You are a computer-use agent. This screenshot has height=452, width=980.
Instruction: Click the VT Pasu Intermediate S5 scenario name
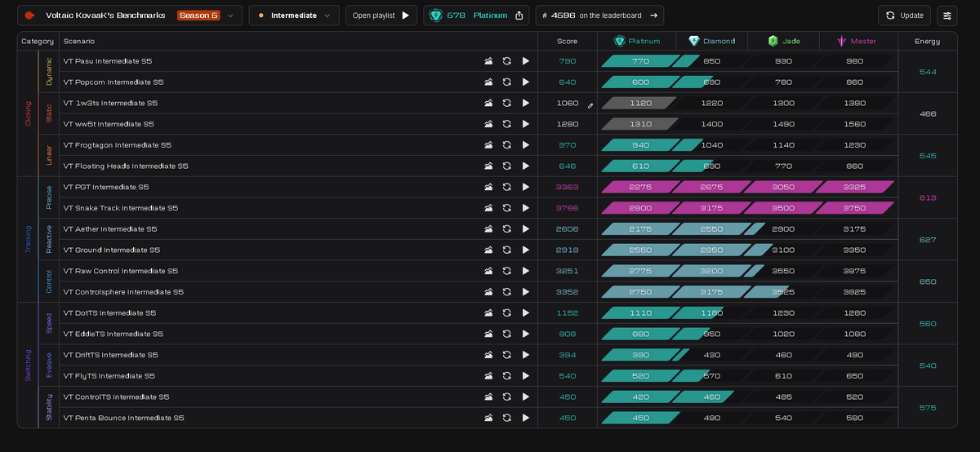point(108,61)
